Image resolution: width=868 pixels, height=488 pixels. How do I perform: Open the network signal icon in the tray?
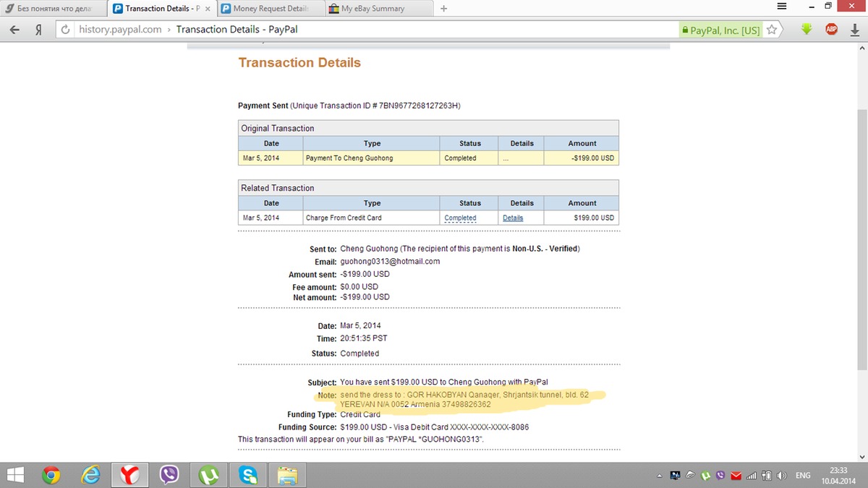click(751, 476)
